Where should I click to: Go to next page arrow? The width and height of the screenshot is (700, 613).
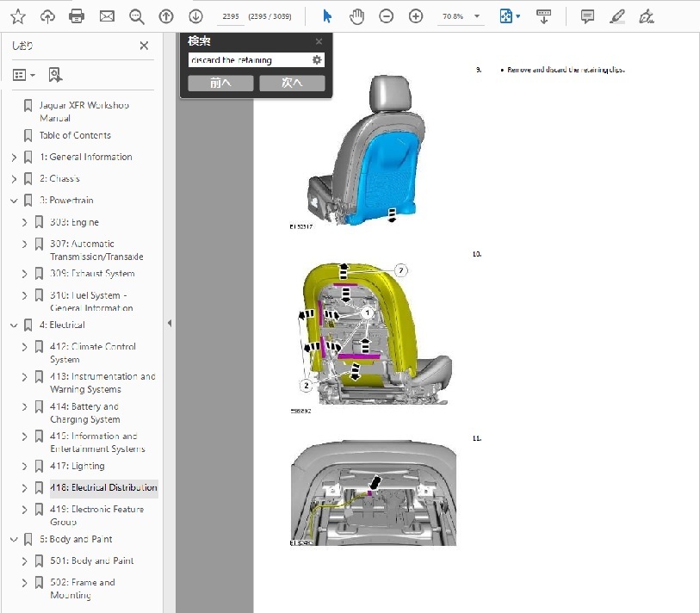tap(195, 16)
